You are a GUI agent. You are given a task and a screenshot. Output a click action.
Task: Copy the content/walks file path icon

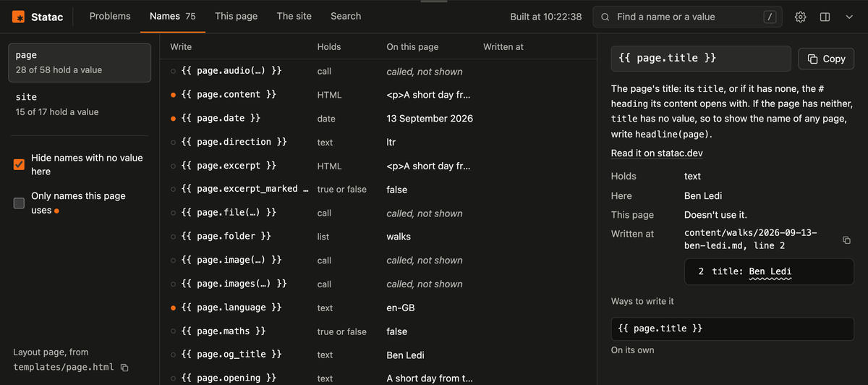[x=847, y=240]
